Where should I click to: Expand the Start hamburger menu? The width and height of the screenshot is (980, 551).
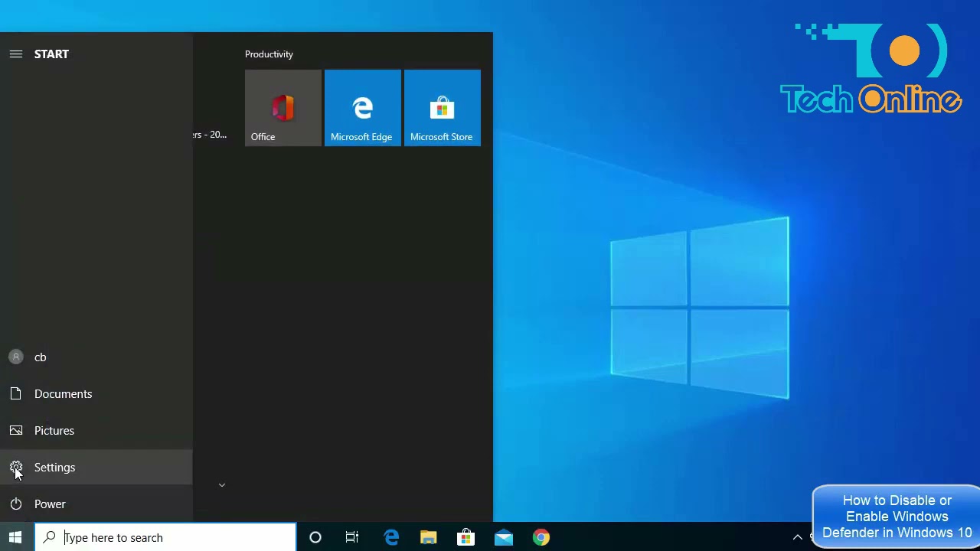click(16, 54)
